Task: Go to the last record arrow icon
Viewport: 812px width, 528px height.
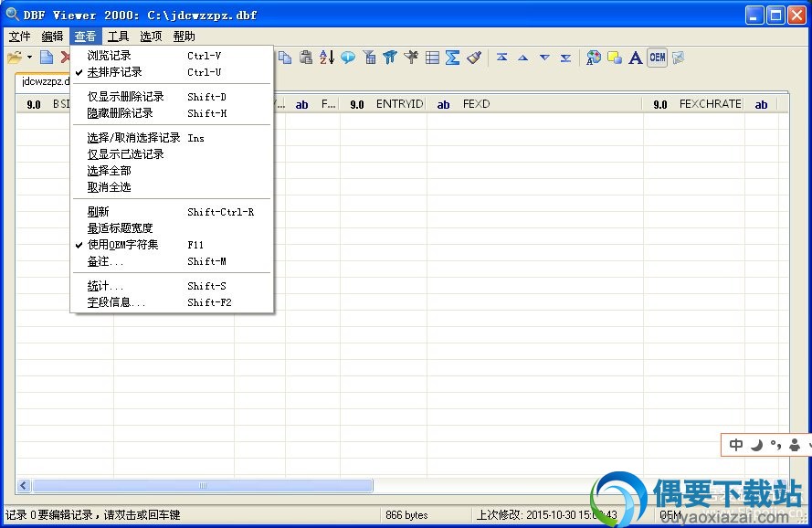Action: [x=565, y=58]
